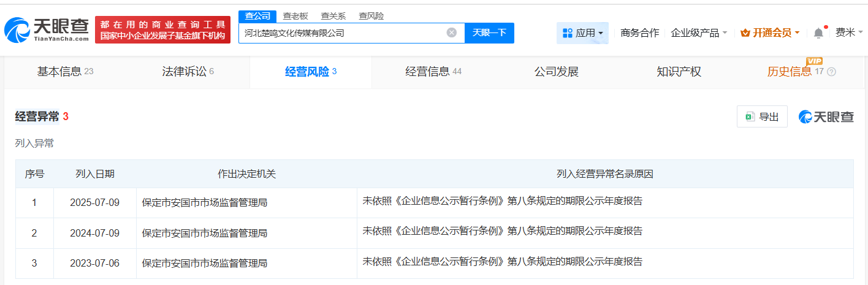This screenshot has width=868, height=285.
Task: Click the TianYanCha logo icon
Action: pos(17,30)
